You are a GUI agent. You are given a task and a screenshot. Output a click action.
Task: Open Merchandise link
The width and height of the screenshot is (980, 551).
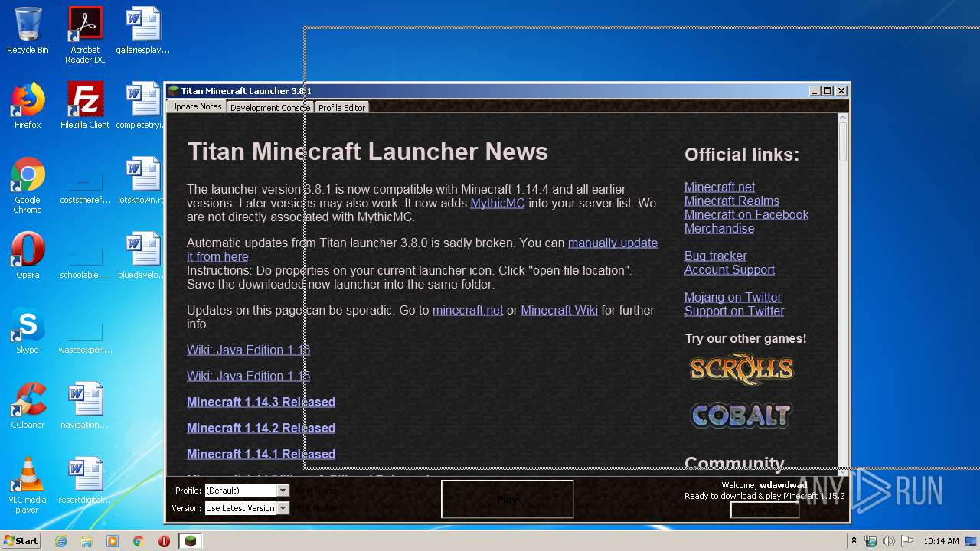point(719,228)
